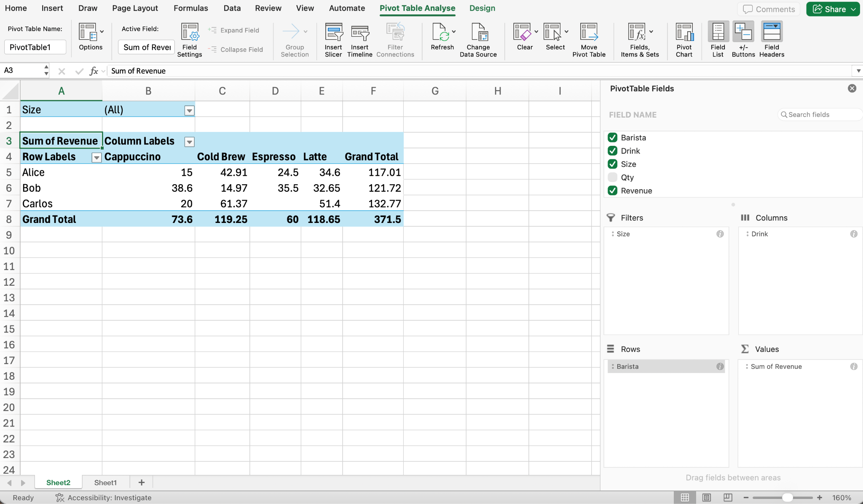This screenshot has width=863, height=504.
Task: Insert a Pivot Chart
Action: point(684,40)
